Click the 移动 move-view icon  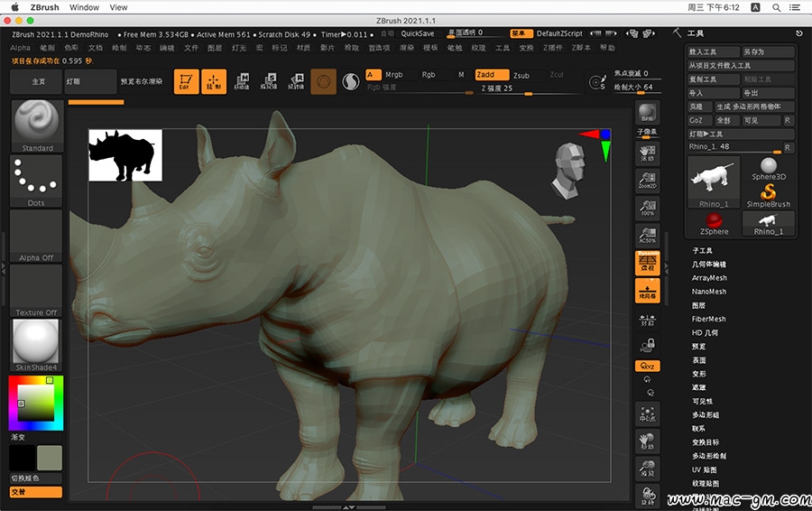647,441
